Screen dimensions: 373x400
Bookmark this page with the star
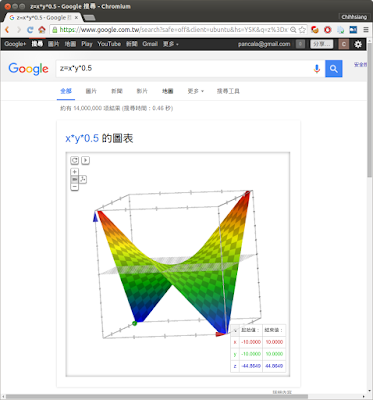point(302,30)
